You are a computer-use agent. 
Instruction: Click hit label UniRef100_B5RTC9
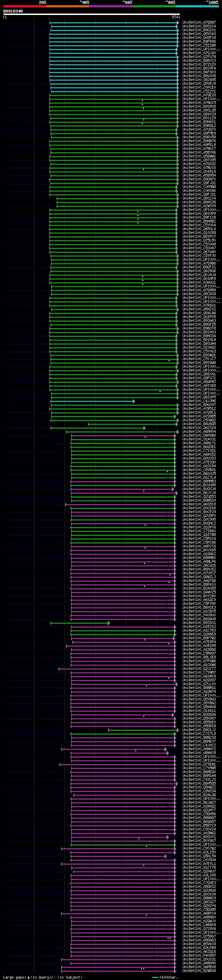[199, 826]
